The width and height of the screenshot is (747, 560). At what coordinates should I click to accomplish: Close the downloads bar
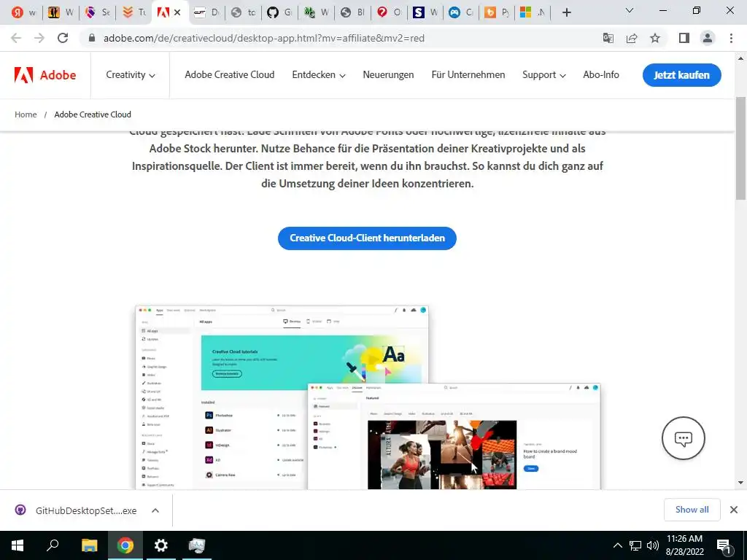click(x=734, y=510)
